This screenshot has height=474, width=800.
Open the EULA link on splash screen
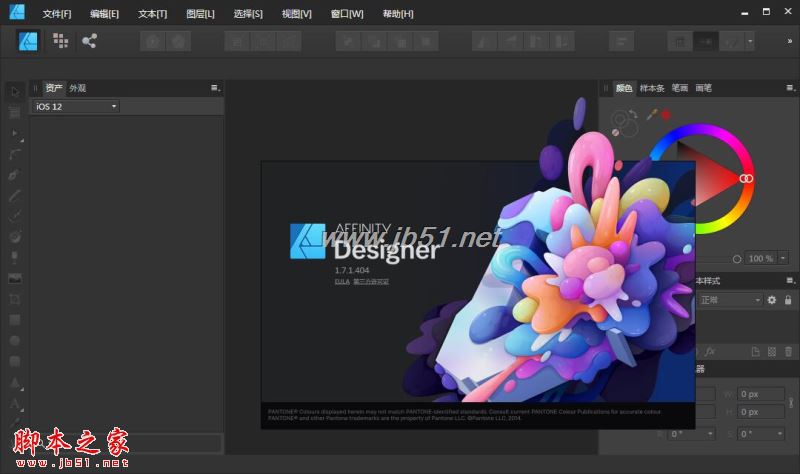342,282
